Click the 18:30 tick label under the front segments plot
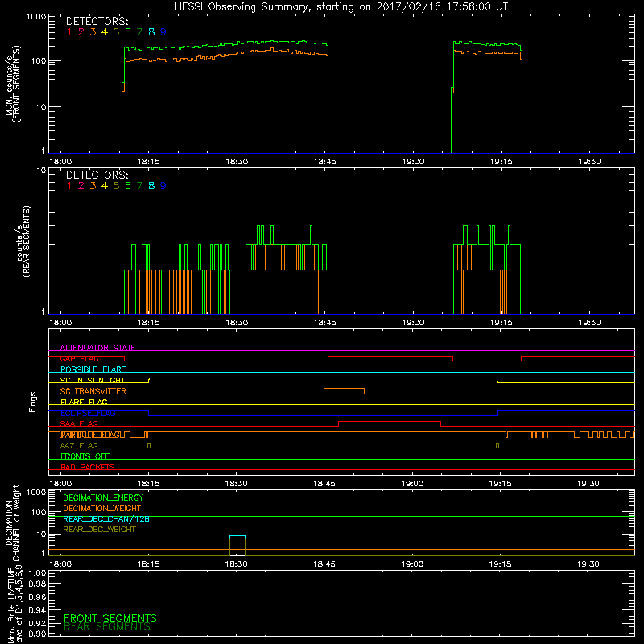 [237, 162]
